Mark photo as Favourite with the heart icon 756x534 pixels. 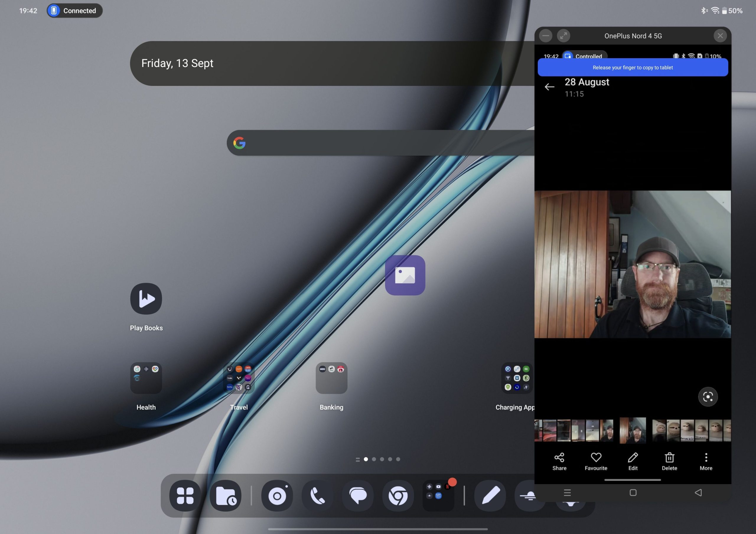point(596,461)
